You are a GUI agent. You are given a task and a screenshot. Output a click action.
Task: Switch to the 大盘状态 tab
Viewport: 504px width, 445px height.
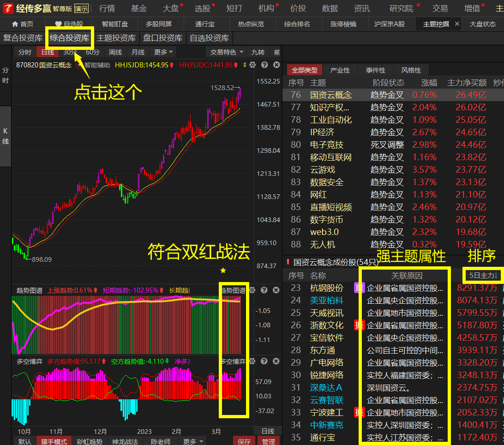tap(482, 24)
